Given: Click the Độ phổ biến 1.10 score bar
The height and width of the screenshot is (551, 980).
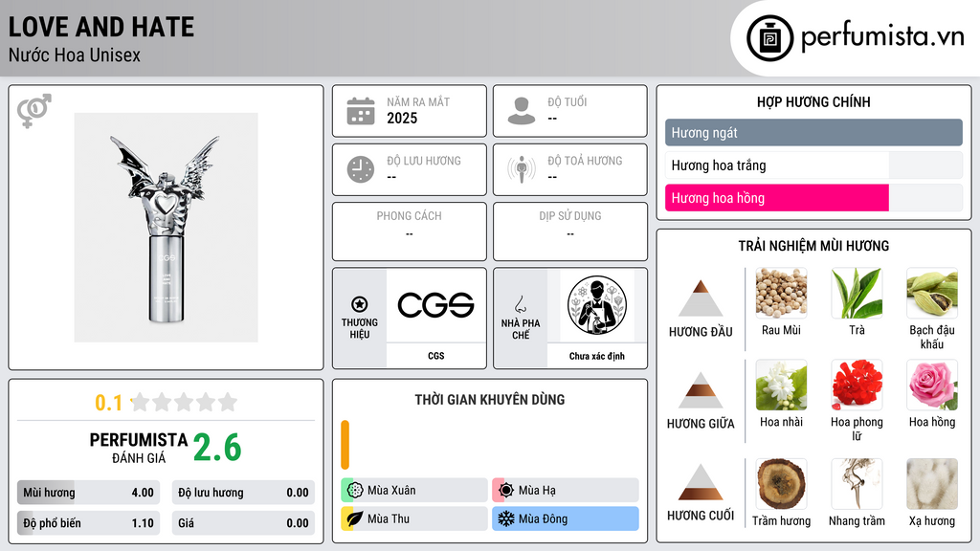Looking at the screenshot, I should (88, 523).
